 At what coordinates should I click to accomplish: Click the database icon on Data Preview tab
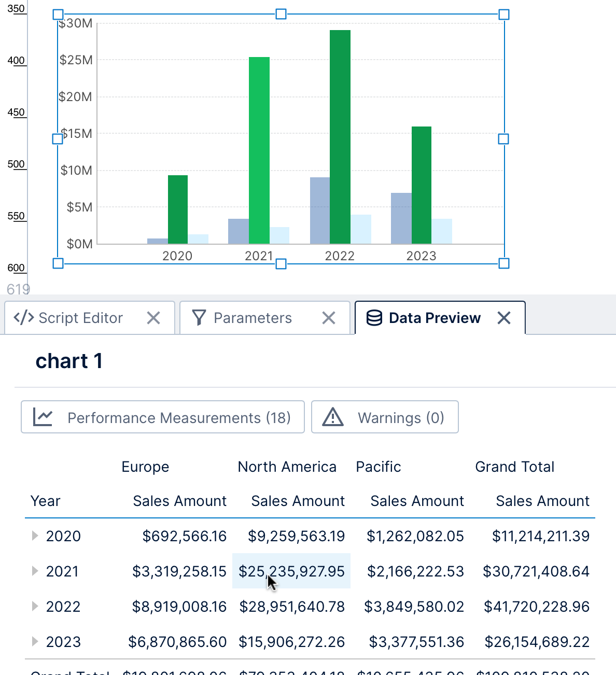coord(375,317)
